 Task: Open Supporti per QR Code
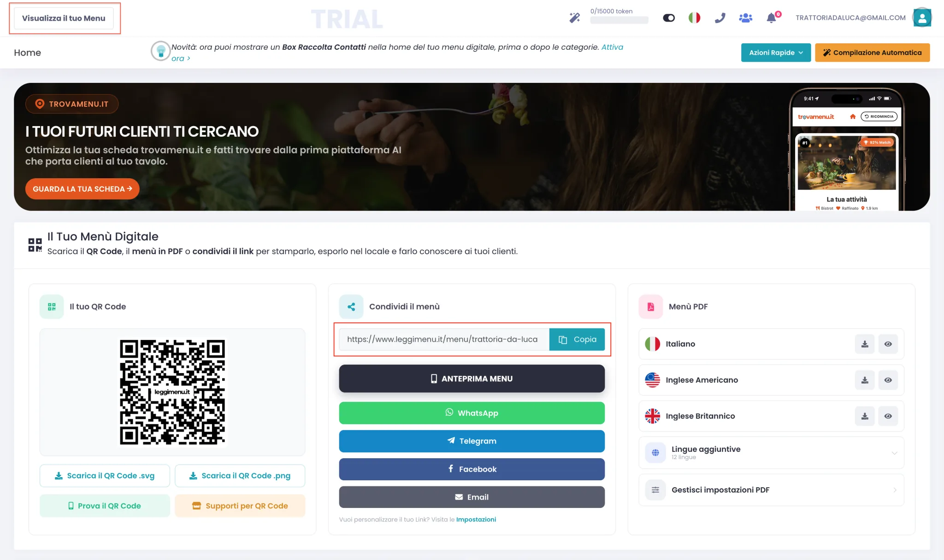click(240, 506)
